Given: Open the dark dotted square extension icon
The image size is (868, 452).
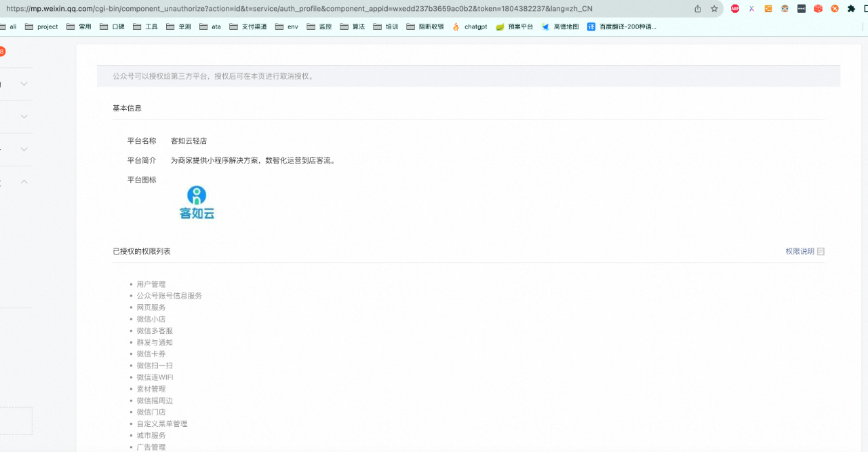Looking at the screenshot, I should [x=802, y=9].
